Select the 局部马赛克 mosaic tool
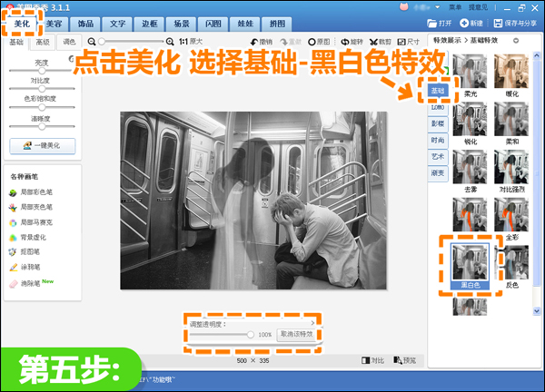Screen dimensions: 545x392 tap(31, 222)
